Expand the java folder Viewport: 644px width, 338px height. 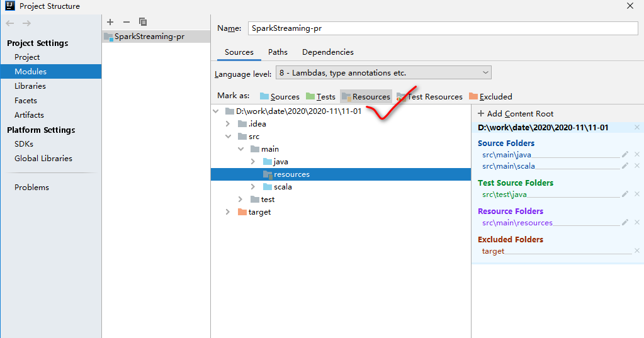[x=253, y=162]
